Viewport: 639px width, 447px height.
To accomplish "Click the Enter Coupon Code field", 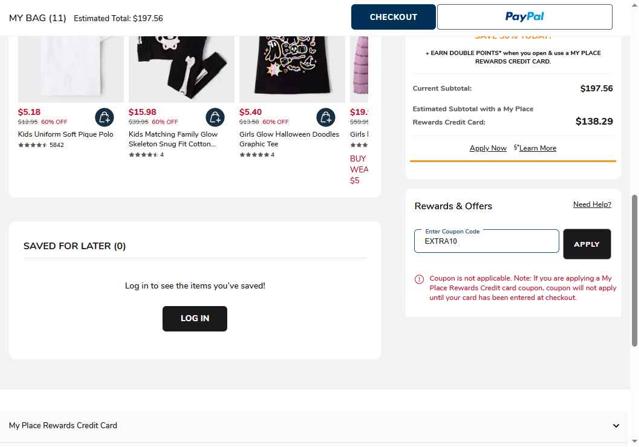I will pyautogui.click(x=486, y=242).
